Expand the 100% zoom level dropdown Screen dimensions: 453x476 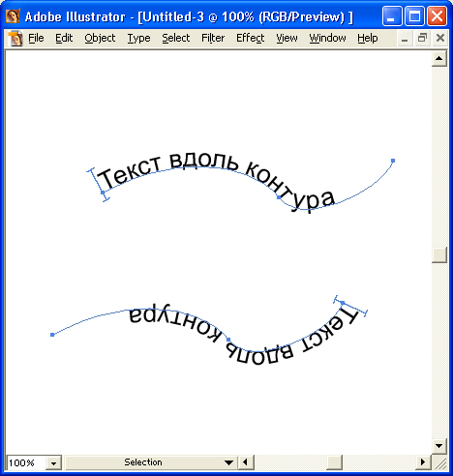tap(53, 463)
